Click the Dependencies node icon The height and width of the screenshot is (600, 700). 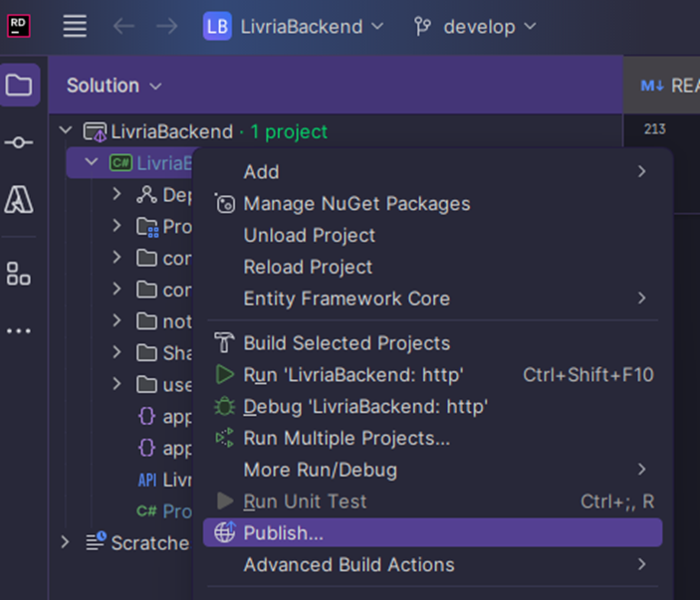click(147, 195)
